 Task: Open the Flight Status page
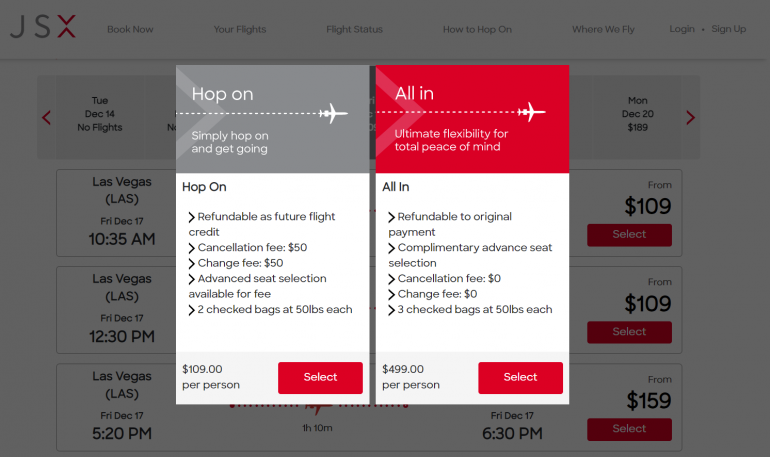point(354,30)
